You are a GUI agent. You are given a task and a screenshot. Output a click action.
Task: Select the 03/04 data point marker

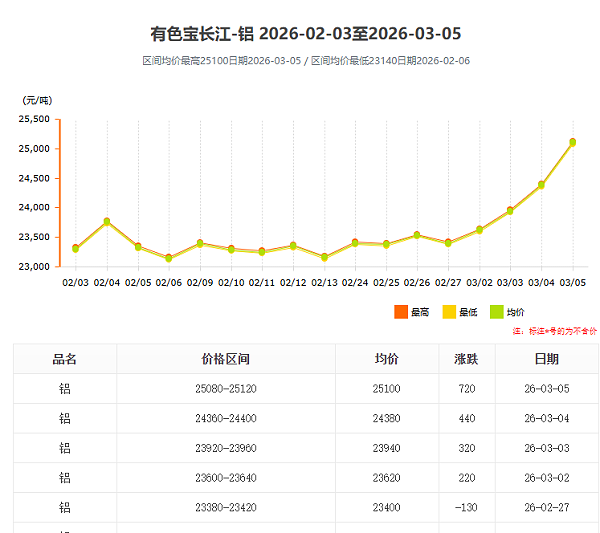pos(541,185)
